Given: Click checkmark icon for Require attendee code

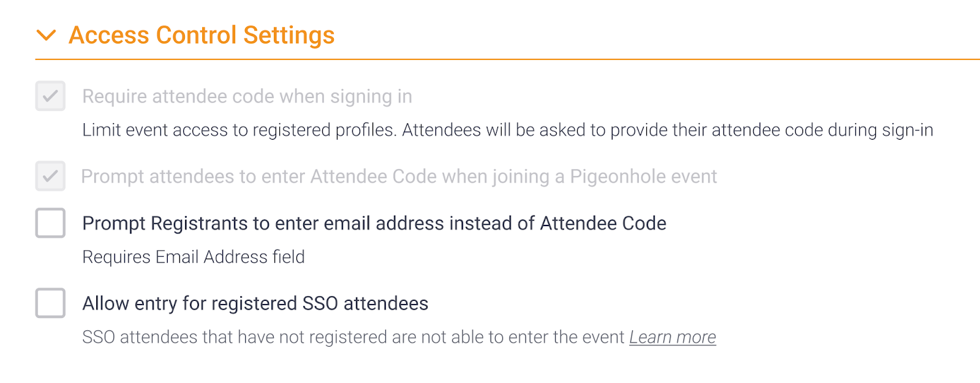Looking at the screenshot, I should [x=50, y=96].
